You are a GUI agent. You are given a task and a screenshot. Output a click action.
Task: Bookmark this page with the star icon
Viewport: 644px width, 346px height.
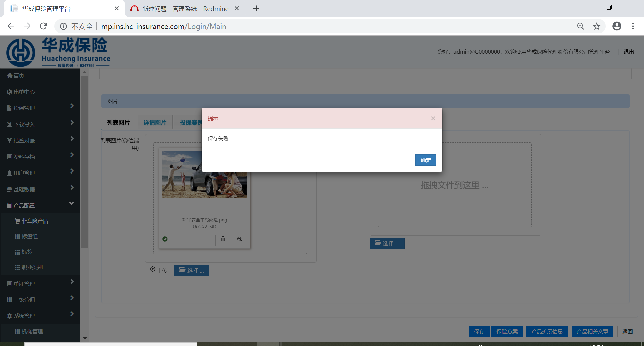click(x=596, y=26)
